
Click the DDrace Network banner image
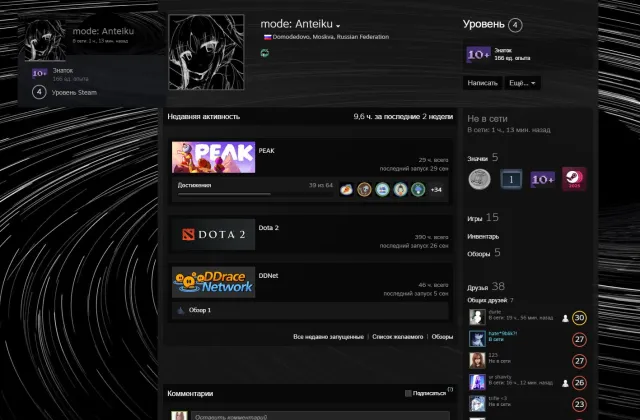coord(213,282)
